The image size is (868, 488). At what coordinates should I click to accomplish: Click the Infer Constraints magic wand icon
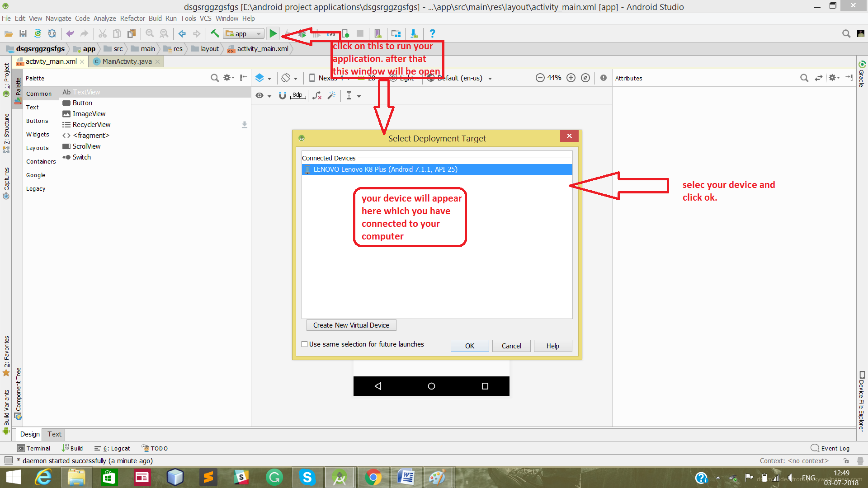(332, 95)
